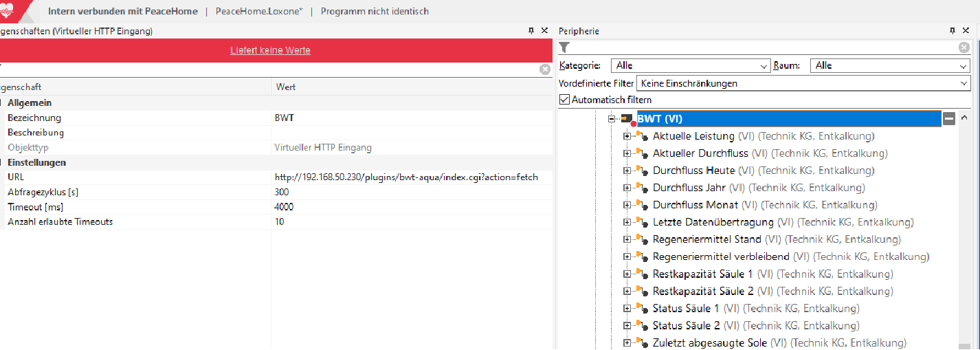
Task: Click the minus button on the BWT row
Action: coord(949,119)
